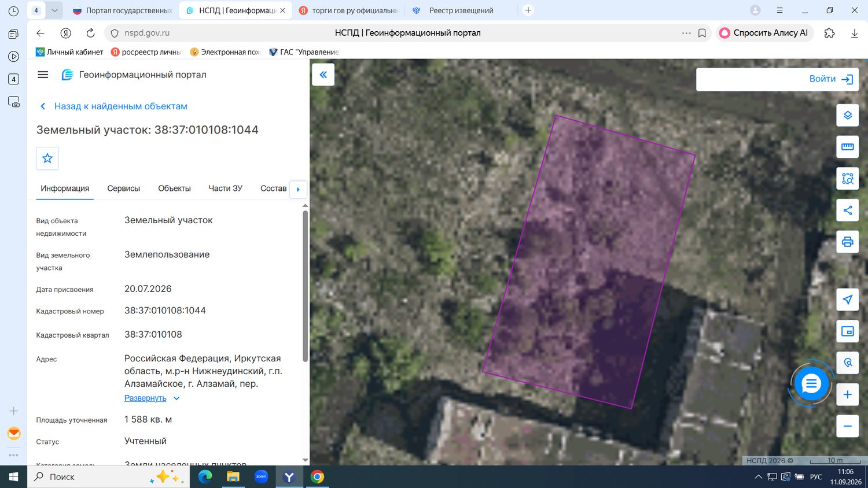This screenshot has height=488, width=868.
Task: Add land plot to favorites
Action: tap(47, 158)
